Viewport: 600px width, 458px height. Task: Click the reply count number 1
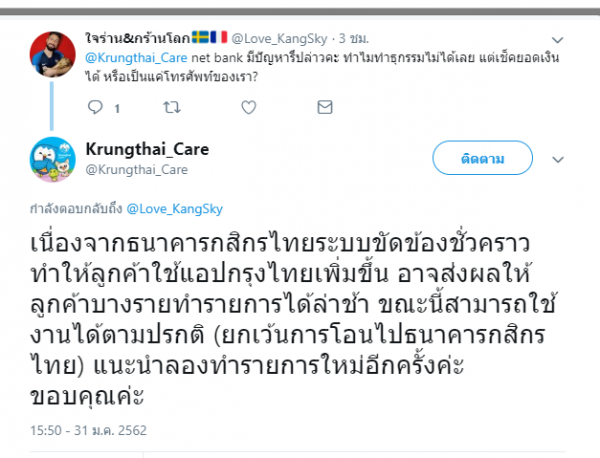118,106
